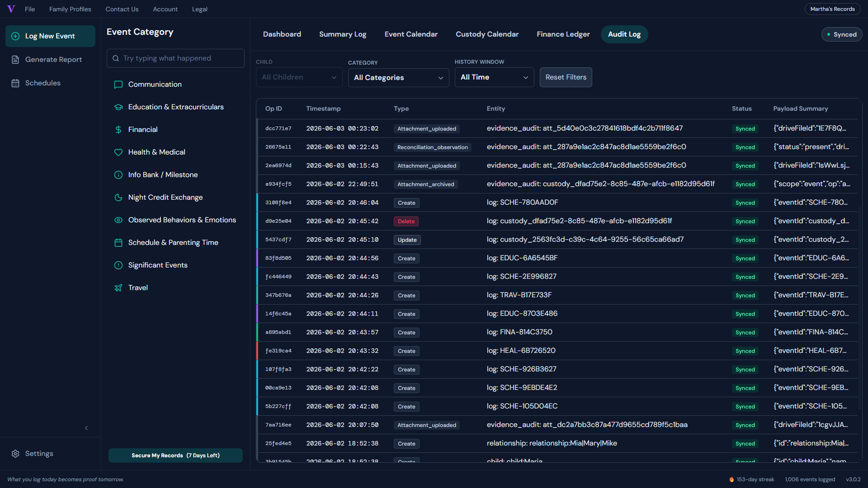Click the Health & Medical heart icon

118,152
